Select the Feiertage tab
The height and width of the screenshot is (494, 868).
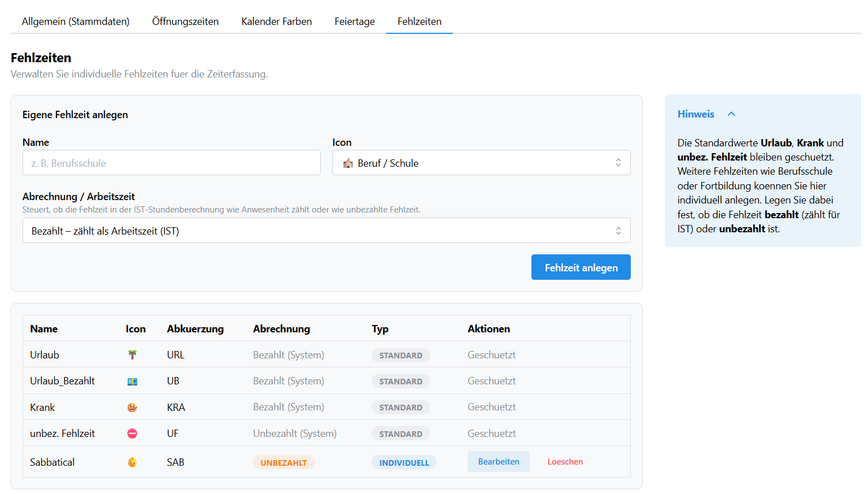coord(355,21)
